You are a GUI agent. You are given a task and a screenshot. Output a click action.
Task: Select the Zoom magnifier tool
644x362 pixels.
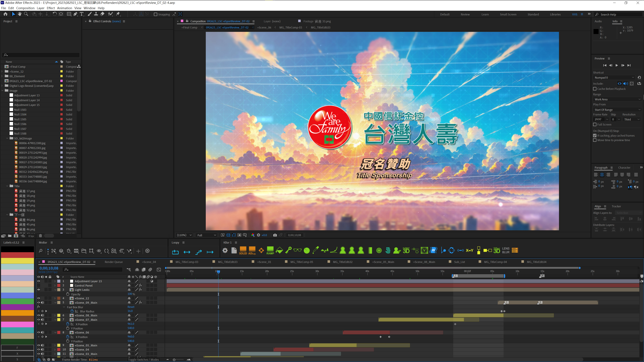tap(26, 14)
